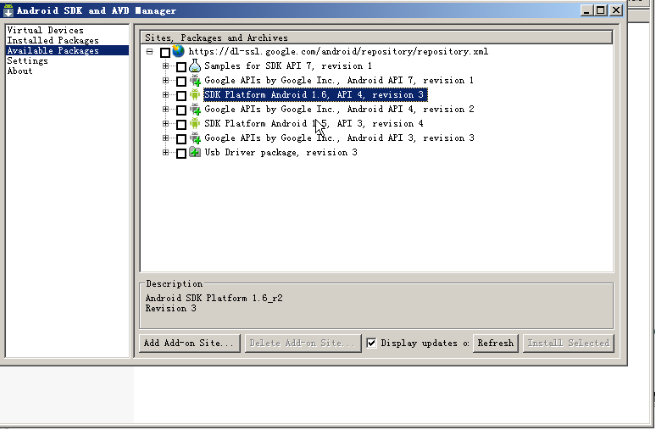Check Google APIs Android API 4 checkbox
The height and width of the screenshot is (429, 655).
click(181, 110)
